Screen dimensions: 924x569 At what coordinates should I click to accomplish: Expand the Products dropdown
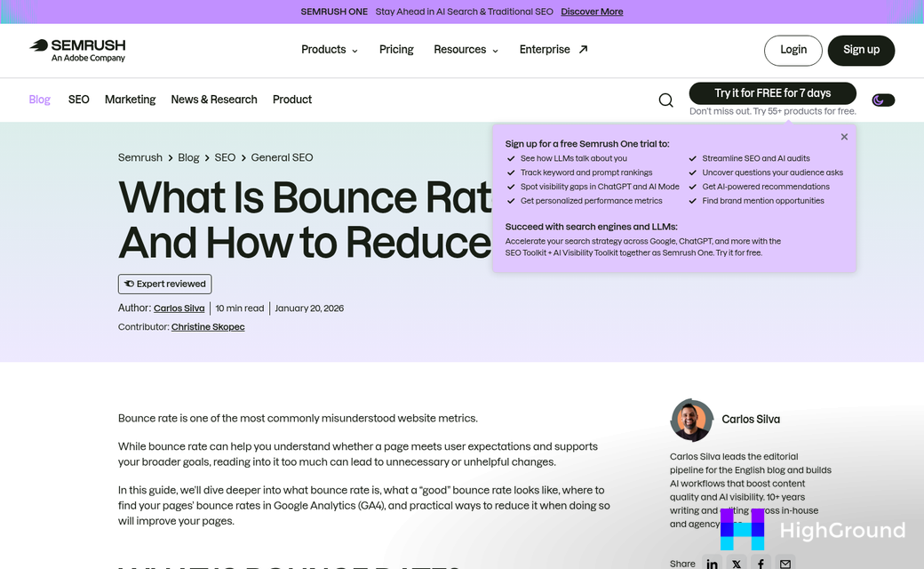[x=330, y=50]
